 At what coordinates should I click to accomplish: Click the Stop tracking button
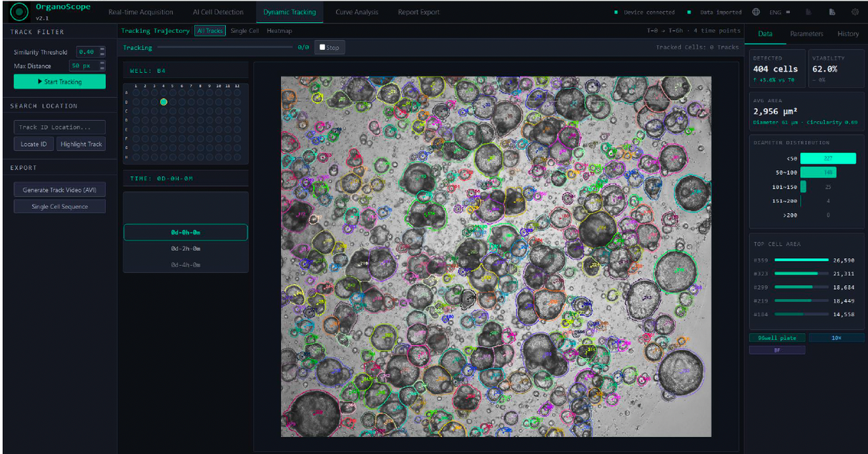point(330,47)
